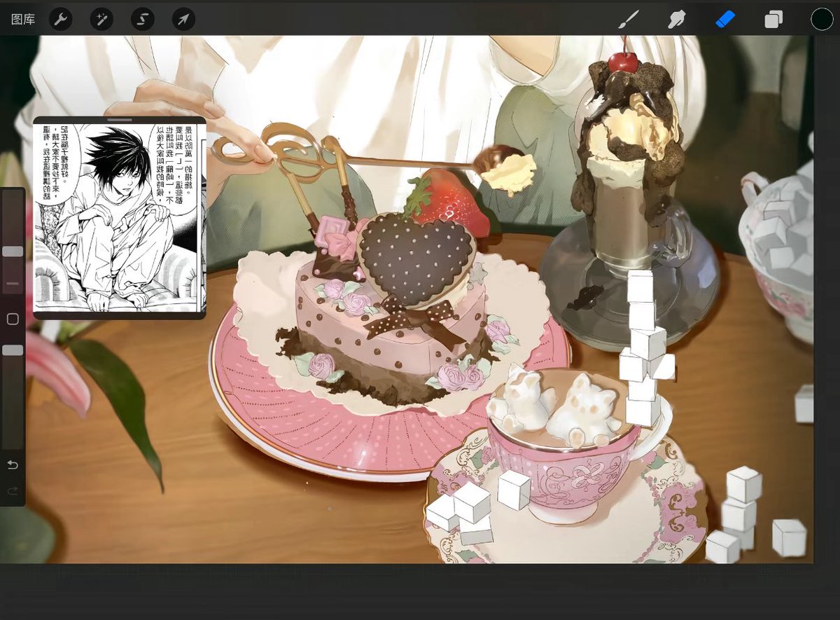Screen dimensions: 840x620
Task: Open the Actions wrench menu
Action: click(x=59, y=20)
